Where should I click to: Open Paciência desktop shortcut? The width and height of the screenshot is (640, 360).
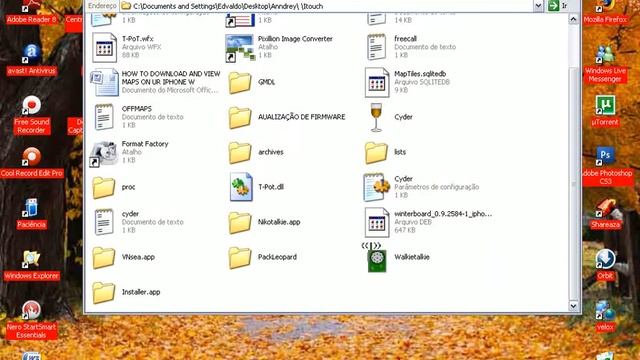pyautogui.click(x=31, y=208)
